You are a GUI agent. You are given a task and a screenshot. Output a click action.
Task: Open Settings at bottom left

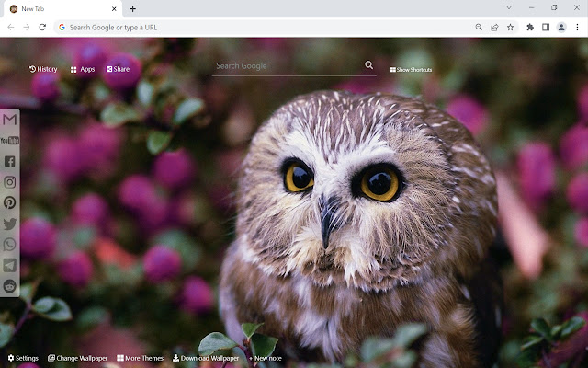pyautogui.click(x=23, y=358)
